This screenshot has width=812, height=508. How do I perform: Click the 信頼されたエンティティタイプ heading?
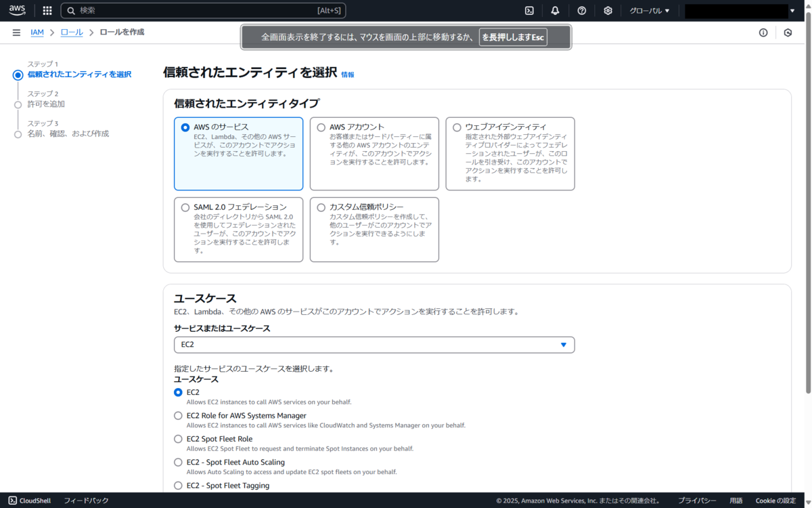(x=246, y=104)
